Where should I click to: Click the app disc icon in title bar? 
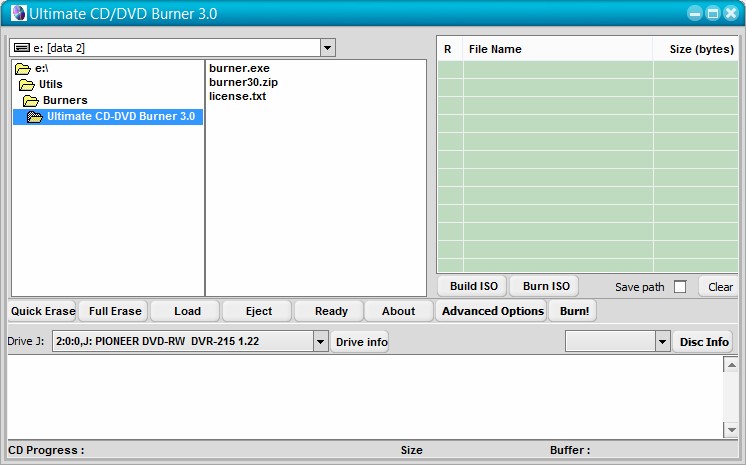tap(19, 13)
